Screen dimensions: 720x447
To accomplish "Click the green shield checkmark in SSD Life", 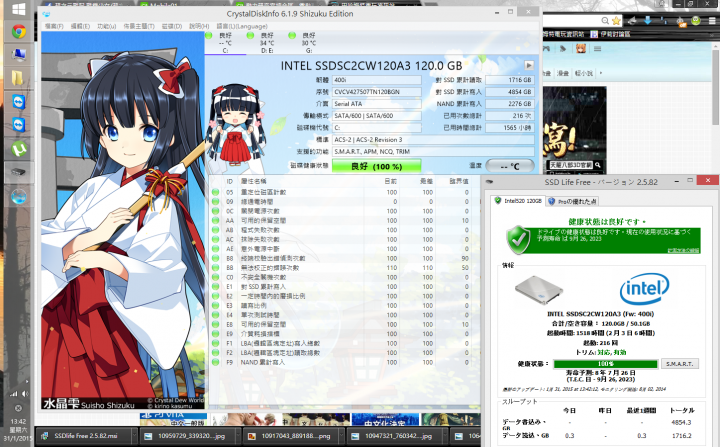I will click(518, 239).
